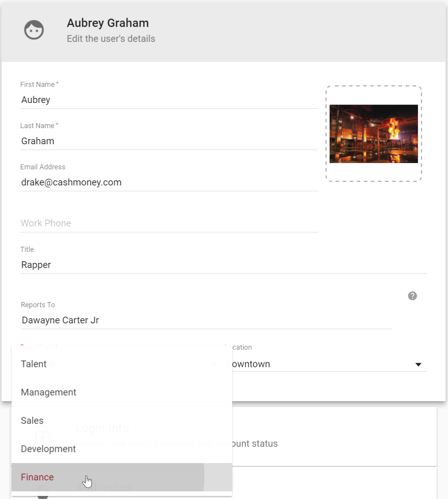
Task: Click the First Name field with Aubrey
Action: 169,100
